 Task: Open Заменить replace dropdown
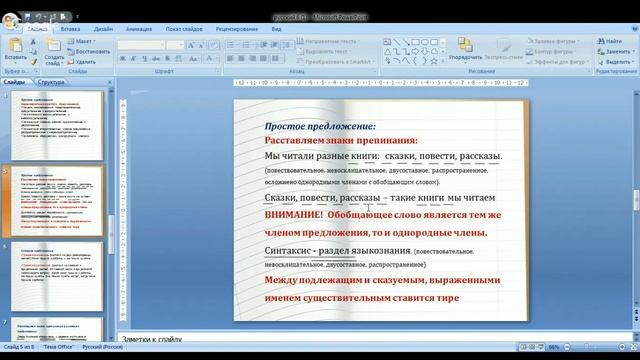tap(616, 51)
